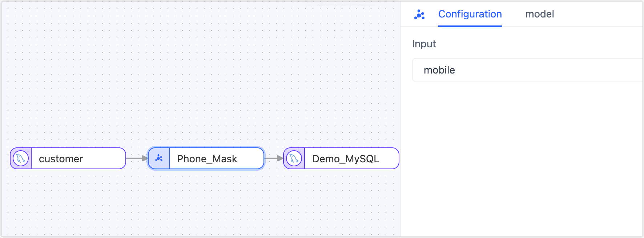Click the MySQL icon on Demo_MySQL node

[x=294, y=159]
